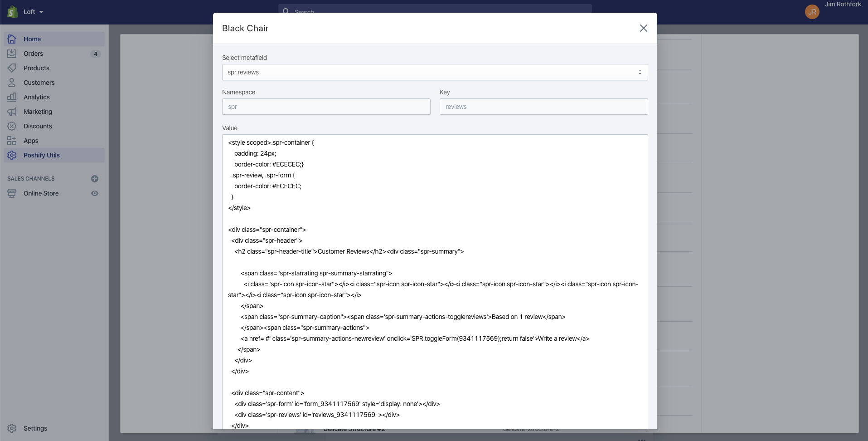Image resolution: width=868 pixels, height=441 pixels.
Task: Click the Home icon in sidebar
Action: pos(12,39)
